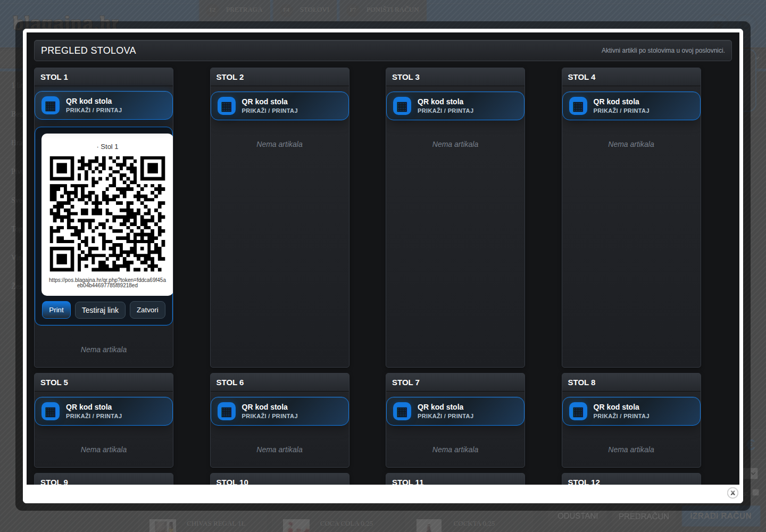Select the STOL 4 header
The width and height of the screenshot is (766, 532).
(x=631, y=77)
